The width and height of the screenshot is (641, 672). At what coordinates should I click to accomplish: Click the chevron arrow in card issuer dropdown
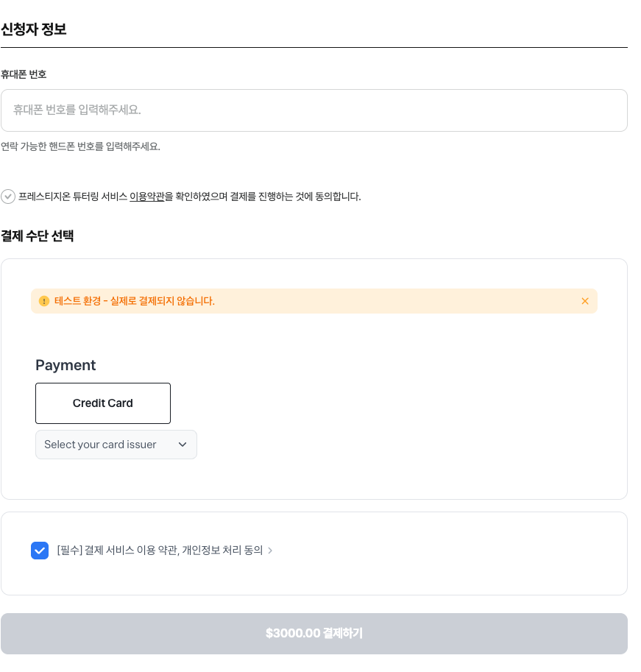point(183,445)
